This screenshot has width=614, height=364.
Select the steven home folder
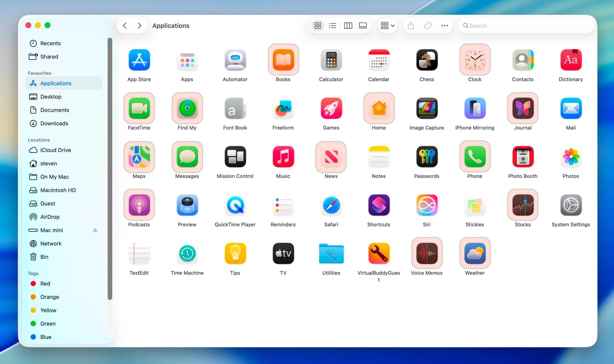(x=64, y=163)
